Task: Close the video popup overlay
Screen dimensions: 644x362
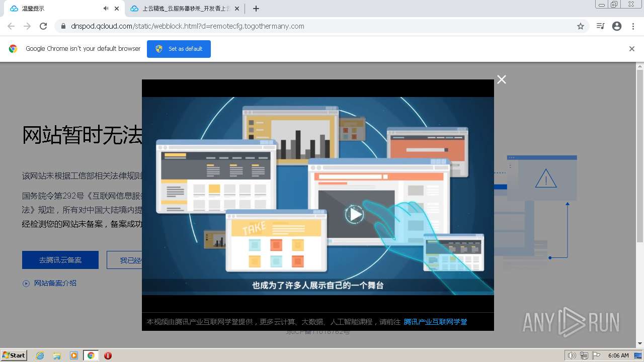Action: point(502,79)
